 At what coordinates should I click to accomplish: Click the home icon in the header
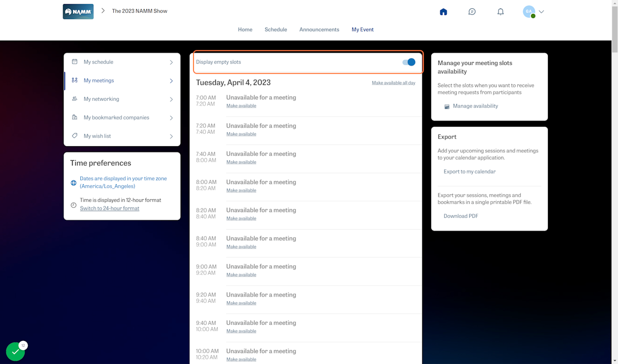[x=443, y=11]
